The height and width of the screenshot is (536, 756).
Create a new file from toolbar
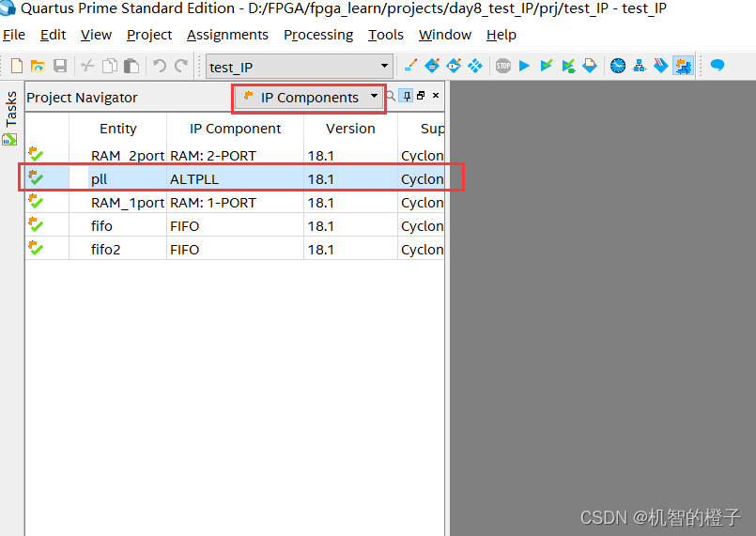[x=16, y=66]
